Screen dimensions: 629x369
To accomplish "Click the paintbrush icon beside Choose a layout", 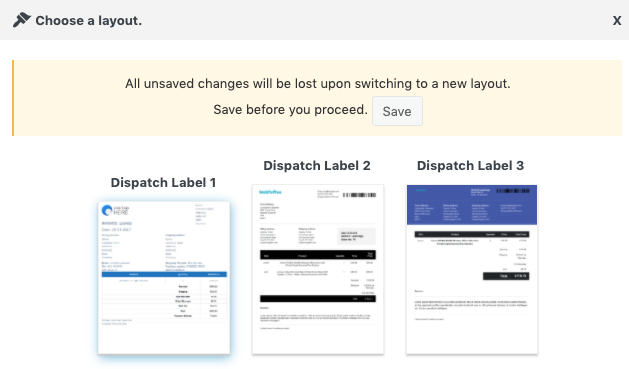I will coord(22,20).
